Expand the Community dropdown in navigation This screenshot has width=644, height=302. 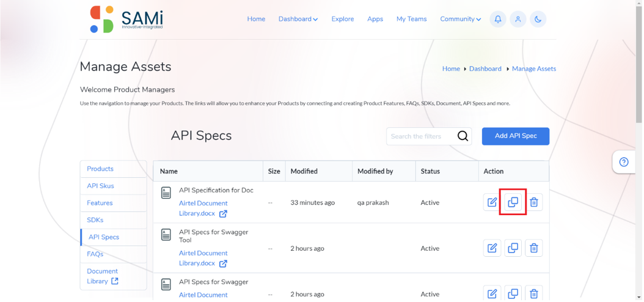click(461, 19)
